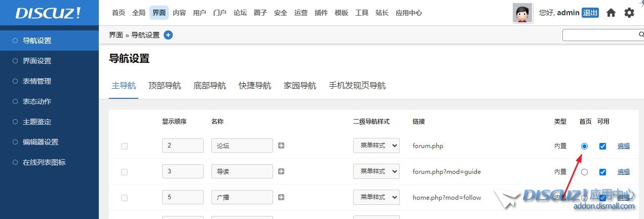The width and height of the screenshot is (644, 219).
Task: Toggle 可用 checkbox for 导读 row
Action: coord(602,172)
